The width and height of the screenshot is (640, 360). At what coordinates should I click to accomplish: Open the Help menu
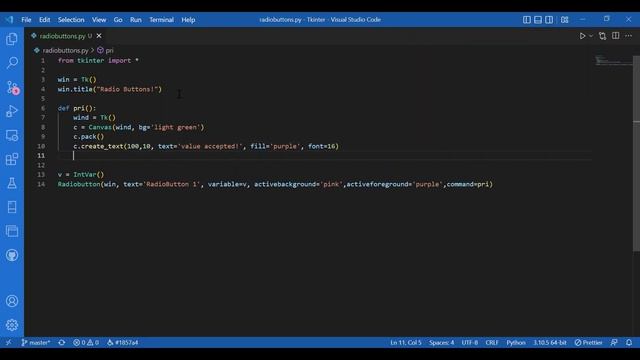coord(188,20)
